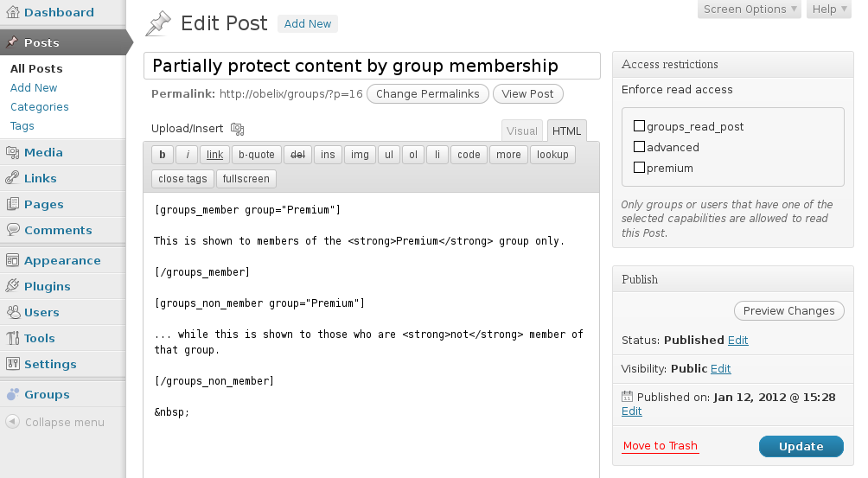Click the Move to Trash link

click(x=660, y=446)
